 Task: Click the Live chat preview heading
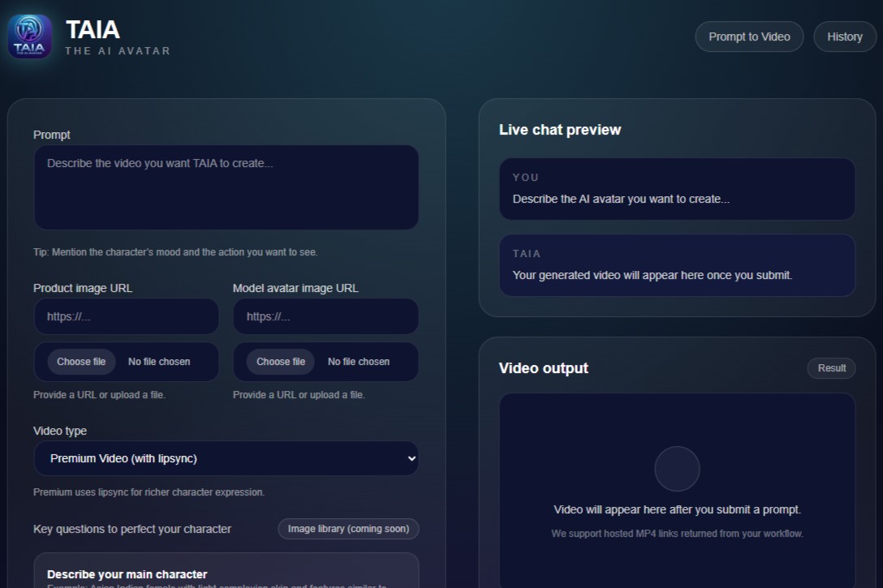tap(560, 130)
